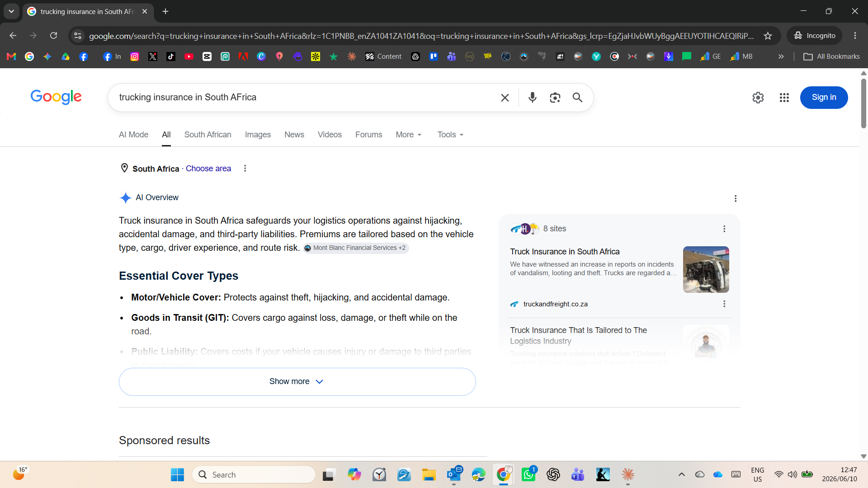Click the Google logo
The width and height of the screenshot is (868, 488).
(56, 97)
